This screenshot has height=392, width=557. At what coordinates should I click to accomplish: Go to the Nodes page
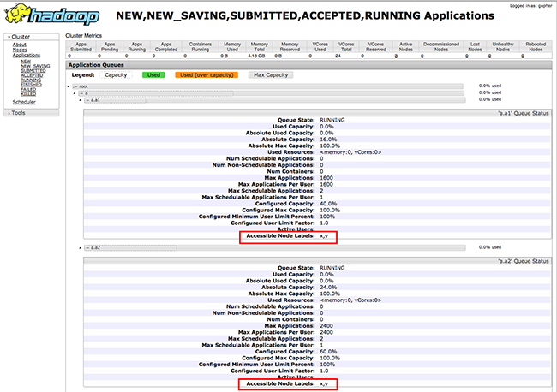click(x=19, y=50)
